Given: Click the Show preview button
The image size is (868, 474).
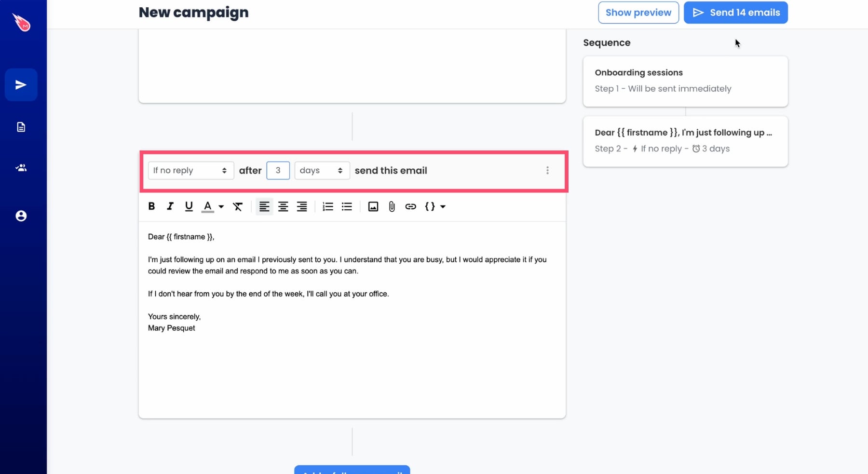Looking at the screenshot, I should click(638, 13).
